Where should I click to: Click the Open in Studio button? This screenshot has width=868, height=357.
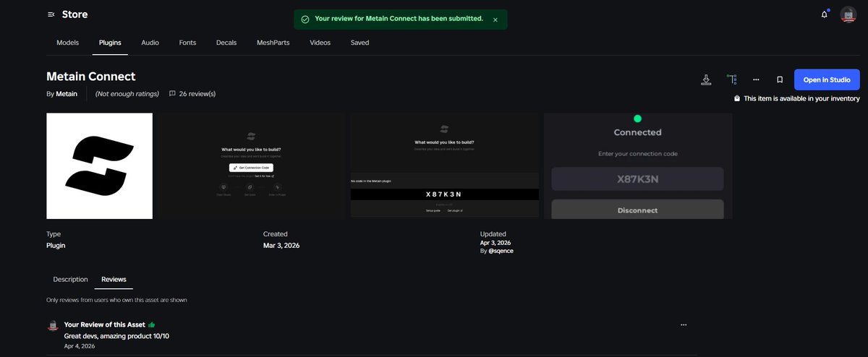[827, 79]
